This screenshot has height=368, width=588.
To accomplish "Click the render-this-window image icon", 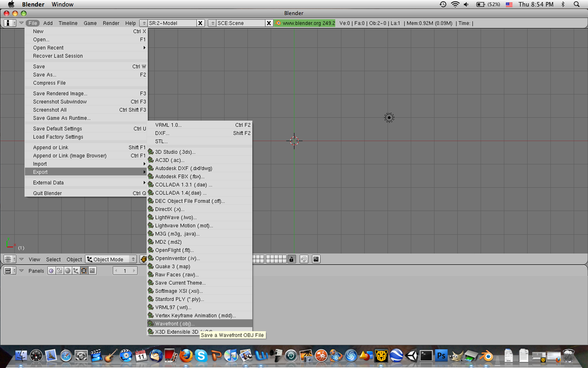I will pos(316,259).
